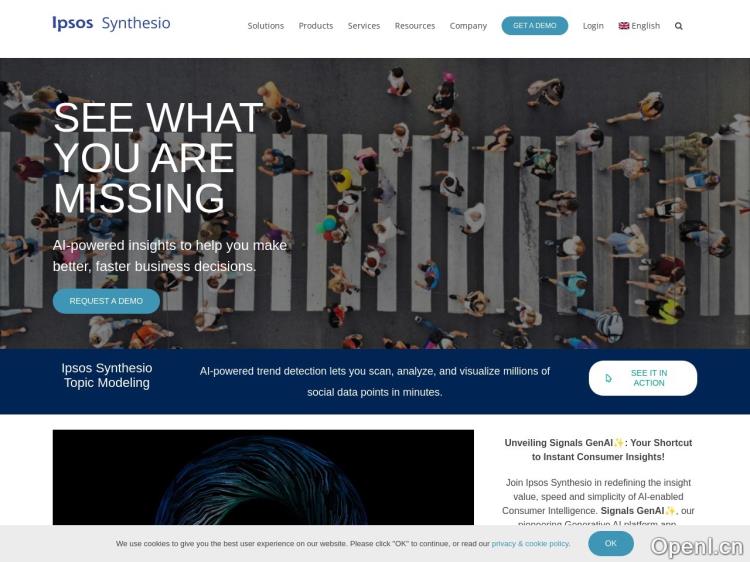Open the Products menu

[316, 26]
